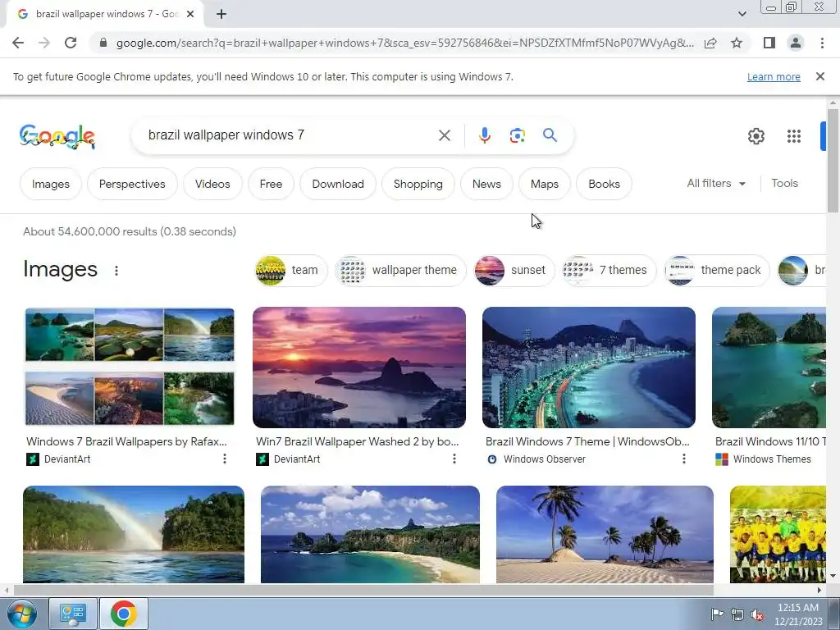Screen dimensions: 840x630
Task: Close the brazil wallpaper windows 7 tab
Action: click(190, 15)
